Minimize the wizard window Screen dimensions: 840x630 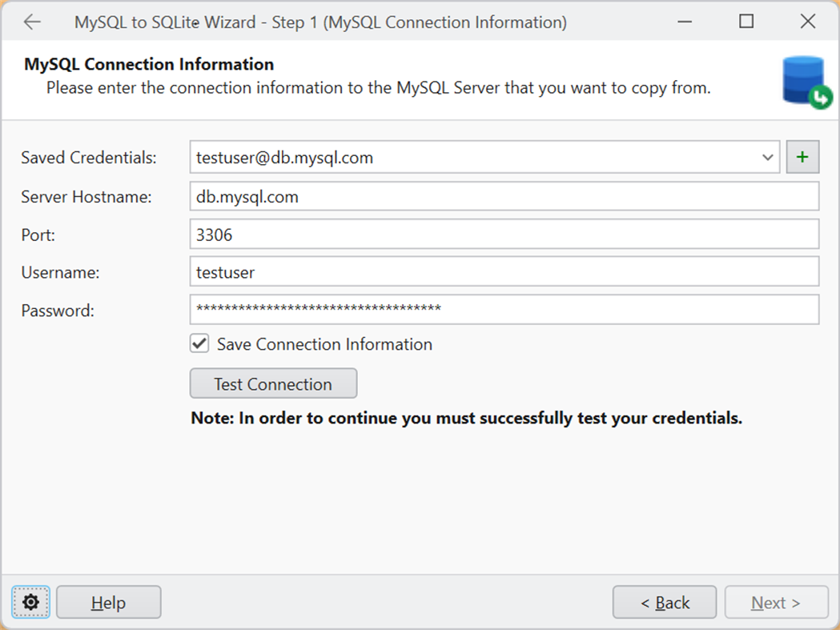[x=684, y=22]
